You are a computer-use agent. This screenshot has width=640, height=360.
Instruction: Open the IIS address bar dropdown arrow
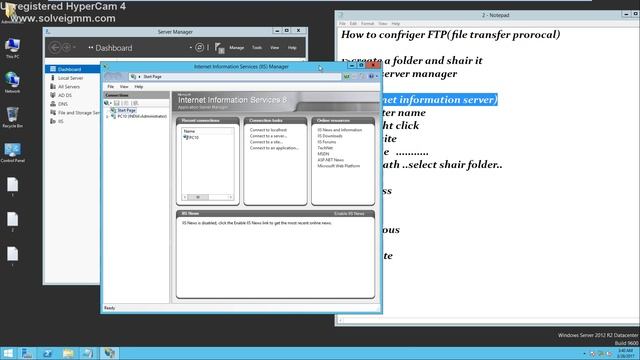pyautogui.click(x=139, y=77)
